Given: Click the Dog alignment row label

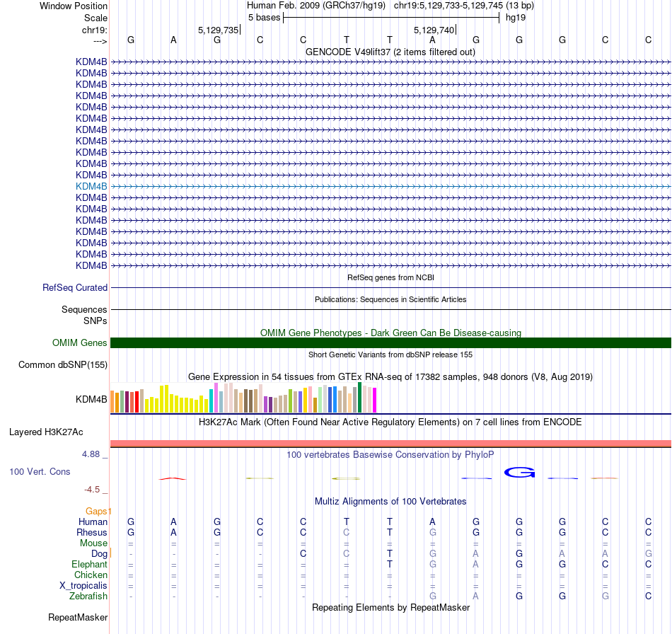Looking at the screenshot, I should tap(99, 554).
